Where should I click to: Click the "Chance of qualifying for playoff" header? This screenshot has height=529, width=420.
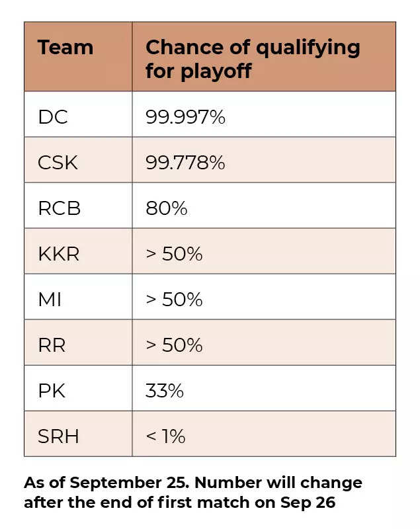253,58
